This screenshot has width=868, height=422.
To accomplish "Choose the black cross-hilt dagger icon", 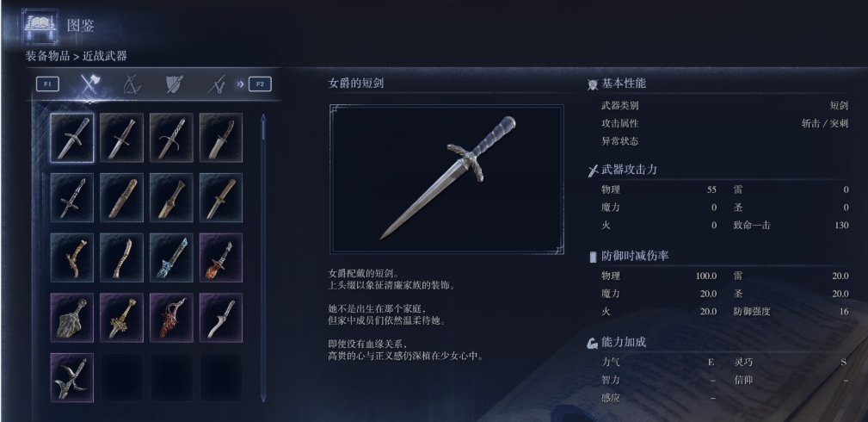I will pos(72,197).
